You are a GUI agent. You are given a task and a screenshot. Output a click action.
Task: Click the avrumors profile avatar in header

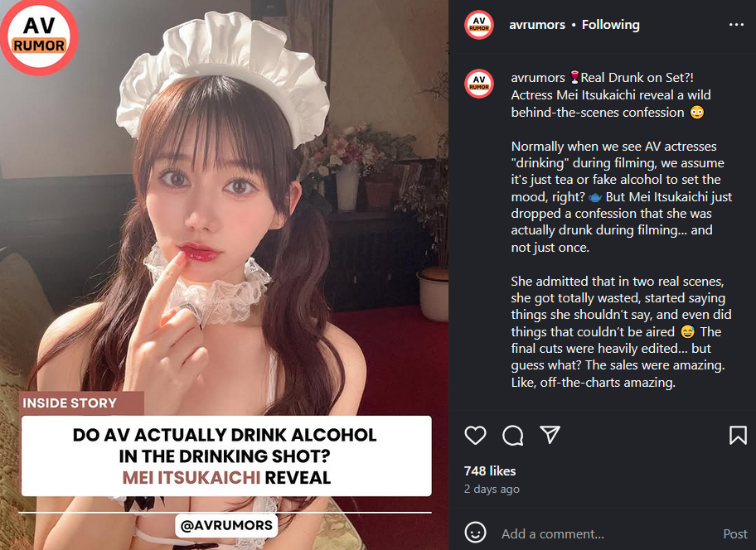pos(479,25)
